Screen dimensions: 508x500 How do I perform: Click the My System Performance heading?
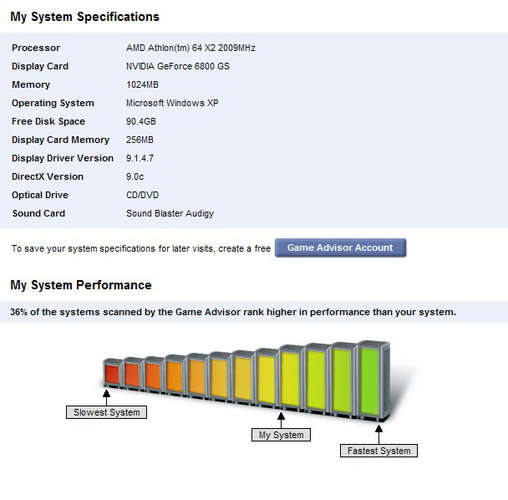[x=81, y=285]
